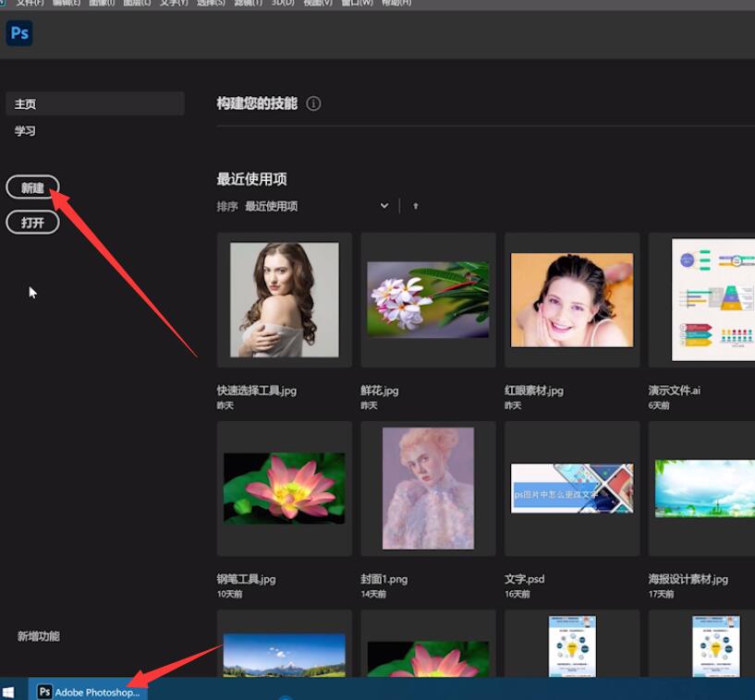Screen dimensions: 755x700
Task: Click the 构建您的技能 heading
Action: (257, 103)
